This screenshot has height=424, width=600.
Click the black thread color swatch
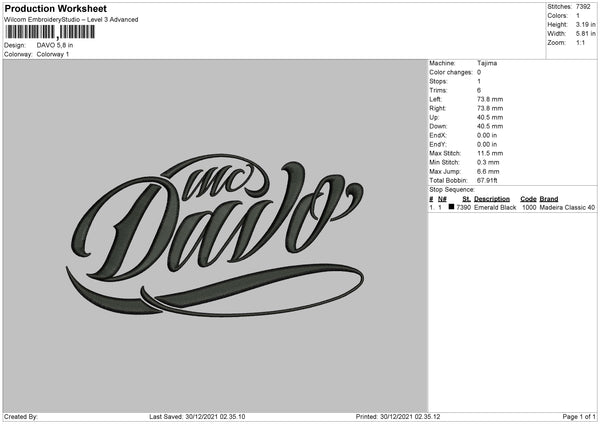452,207
